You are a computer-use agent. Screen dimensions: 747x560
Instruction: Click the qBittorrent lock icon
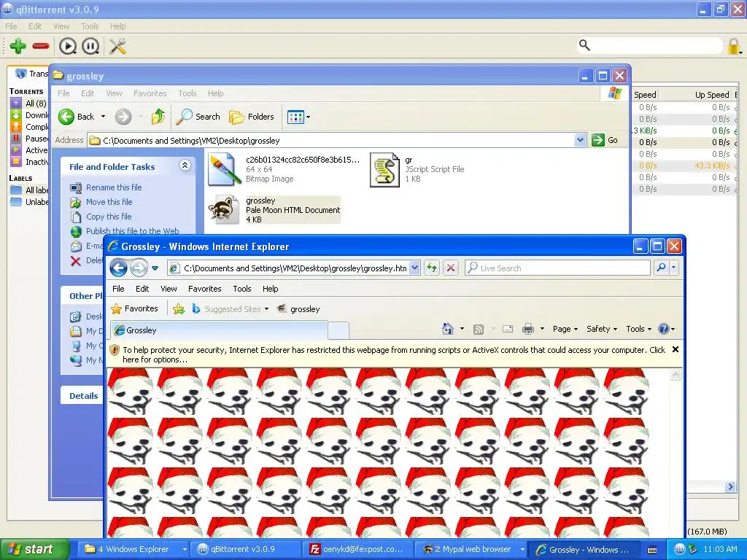pyautogui.click(x=734, y=46)
